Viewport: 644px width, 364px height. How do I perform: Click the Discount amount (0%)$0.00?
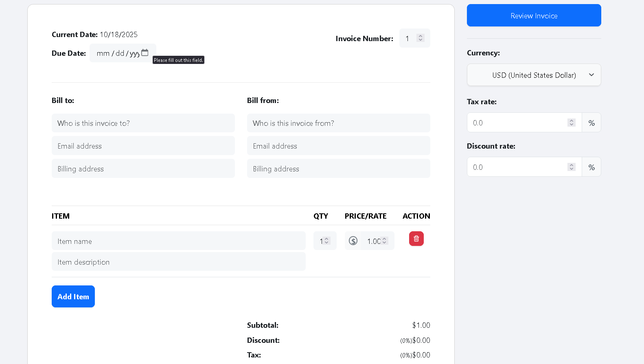pos(415,340)
